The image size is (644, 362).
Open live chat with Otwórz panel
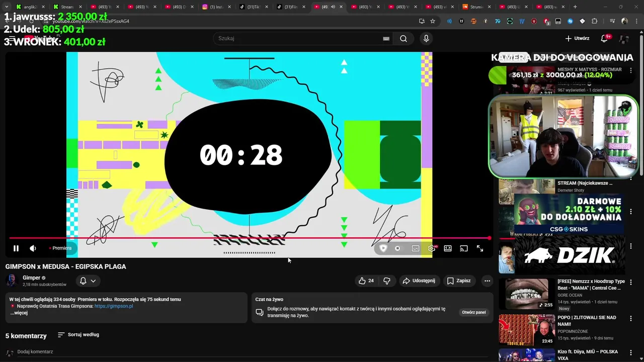click(474, 313)
